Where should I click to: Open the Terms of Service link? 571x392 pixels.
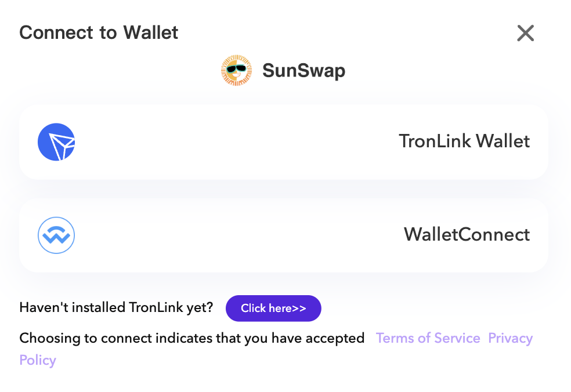(x=428, y=338)
